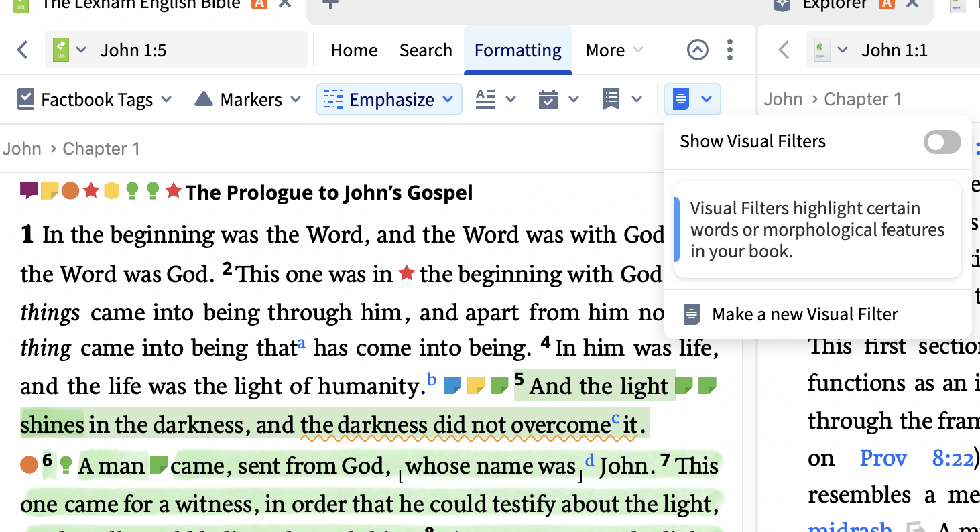Switch to the Home tab

(354, 50)
